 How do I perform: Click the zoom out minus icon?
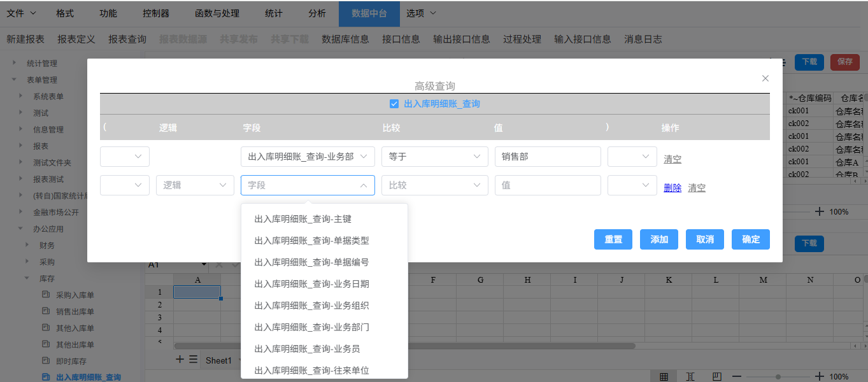736,376
